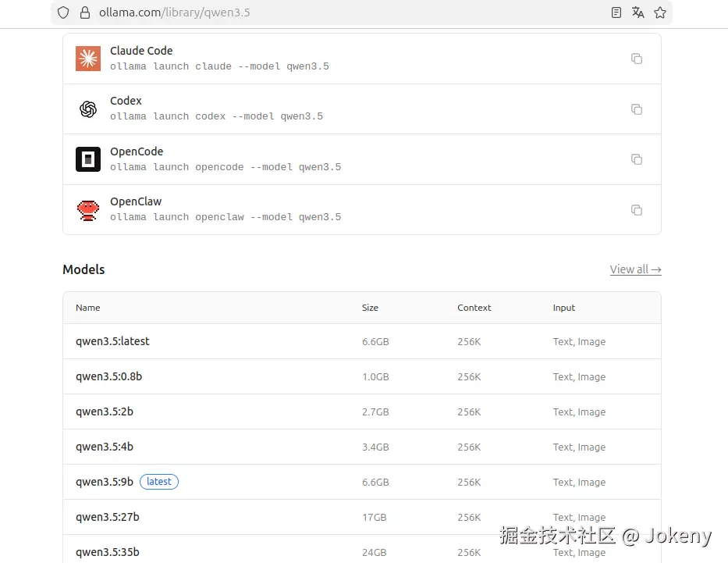Image resolution: width=728 pixels, height=563 pixels.
Task: Click the 1.0GB size value
Action: click(x=375, y=376)
